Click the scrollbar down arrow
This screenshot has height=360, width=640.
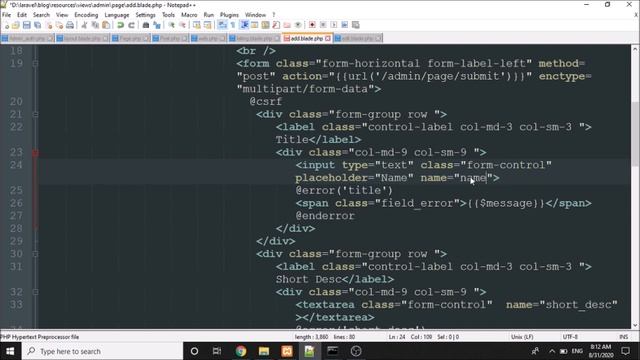pos(635,325)
